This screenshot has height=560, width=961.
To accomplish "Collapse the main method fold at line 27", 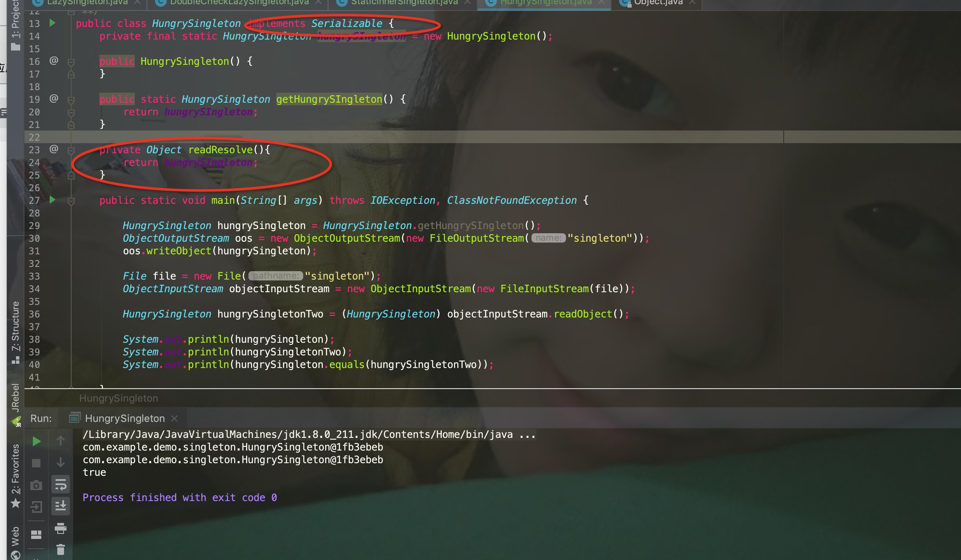I will tap(71, 201).
